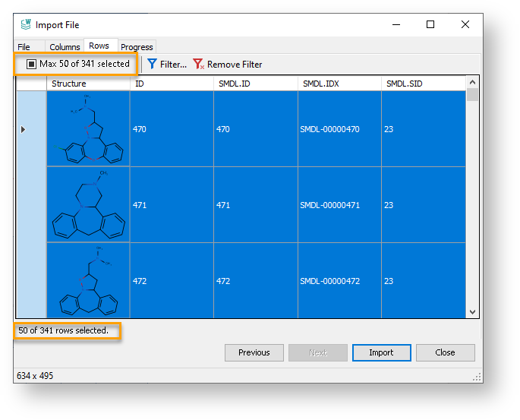Click the Import File app icon in title bar
520x420 pixels.
25,25
